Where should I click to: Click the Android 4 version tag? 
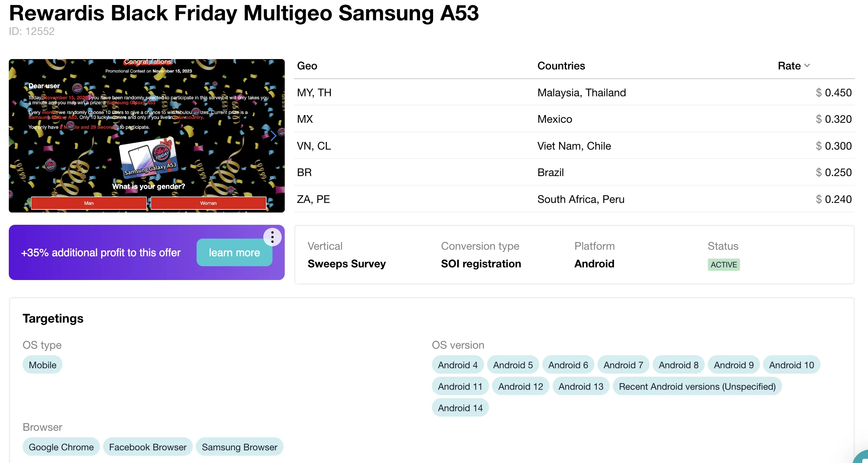pyautogui.click(x=458, y=365)
